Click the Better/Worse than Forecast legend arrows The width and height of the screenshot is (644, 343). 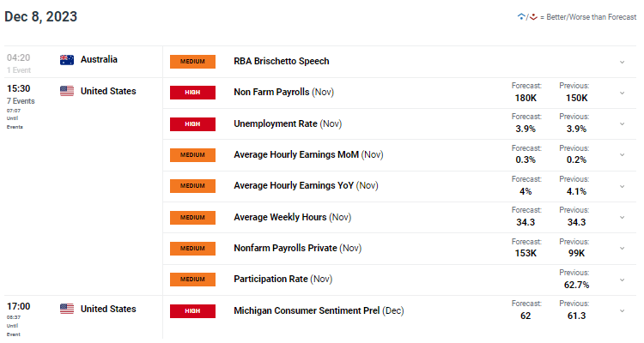pos(525,16)
